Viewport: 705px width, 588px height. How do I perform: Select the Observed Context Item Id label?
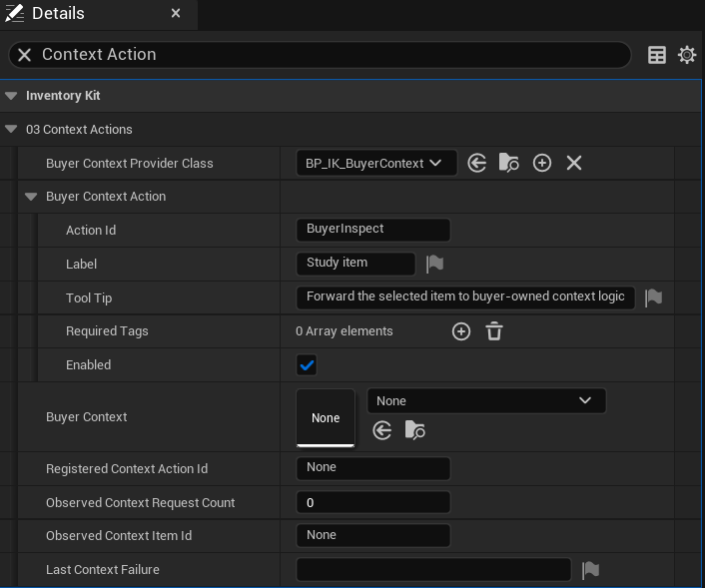(x=119, y=536)
